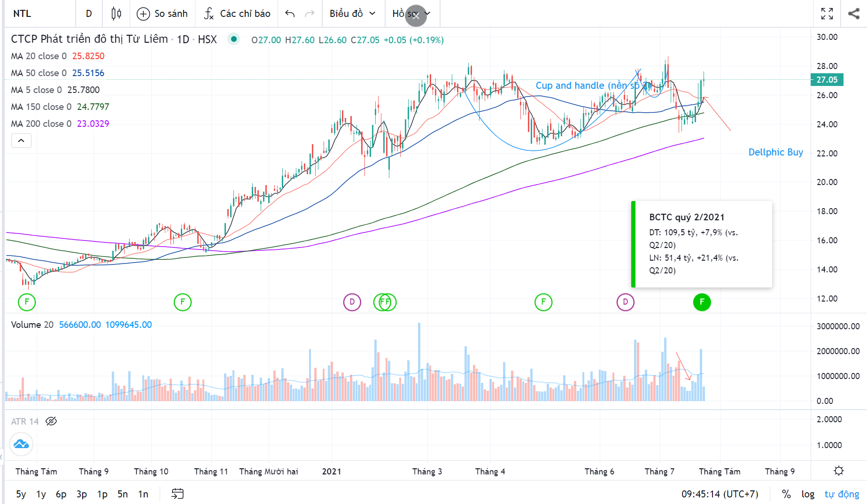Click the So sánh compare button

click(162, 14)
